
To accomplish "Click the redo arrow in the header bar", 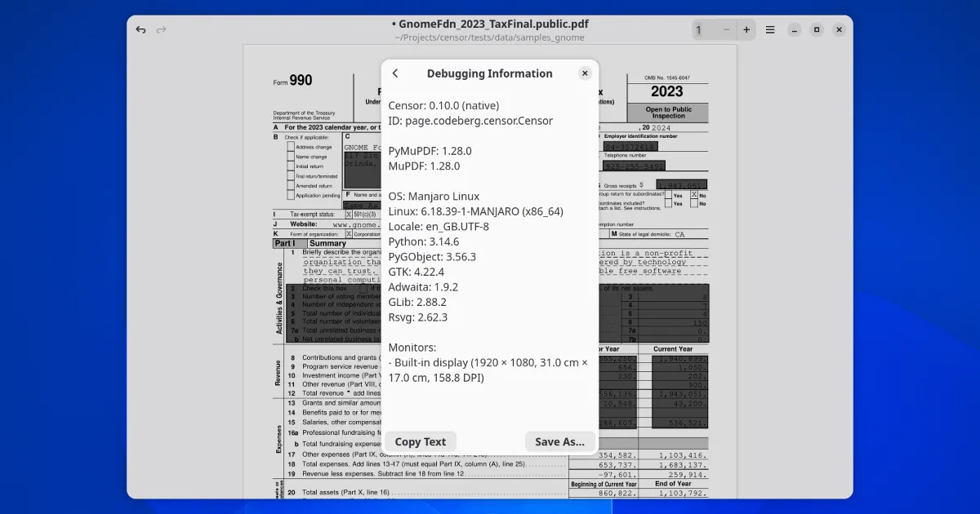I will tap(161, 29).
